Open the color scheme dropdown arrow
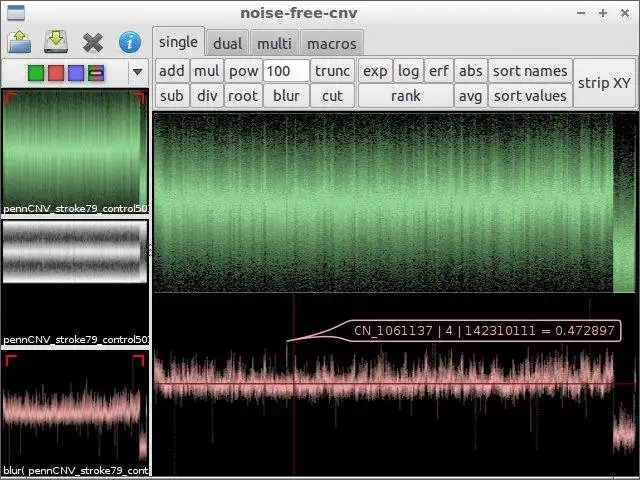This screenshot has height=480, width=640. tap(138, 72)
